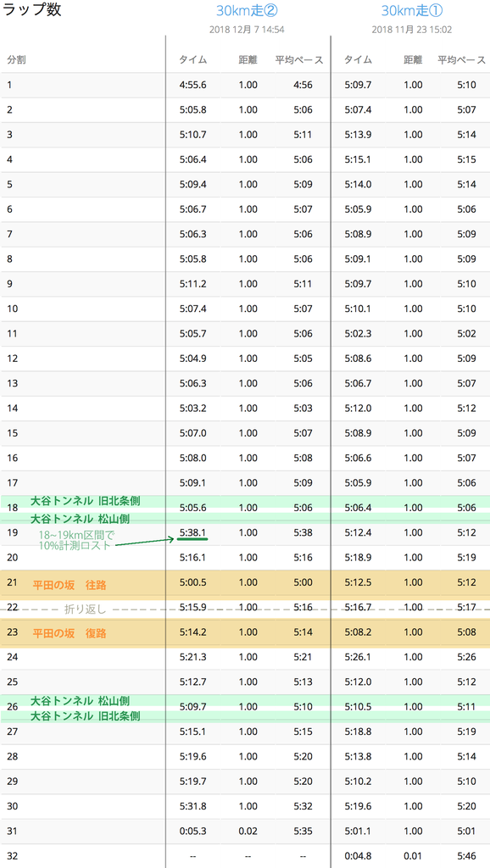Select the time value 5:14.2
This screenshot has width=490, height=868.
[x=193, y=632]
